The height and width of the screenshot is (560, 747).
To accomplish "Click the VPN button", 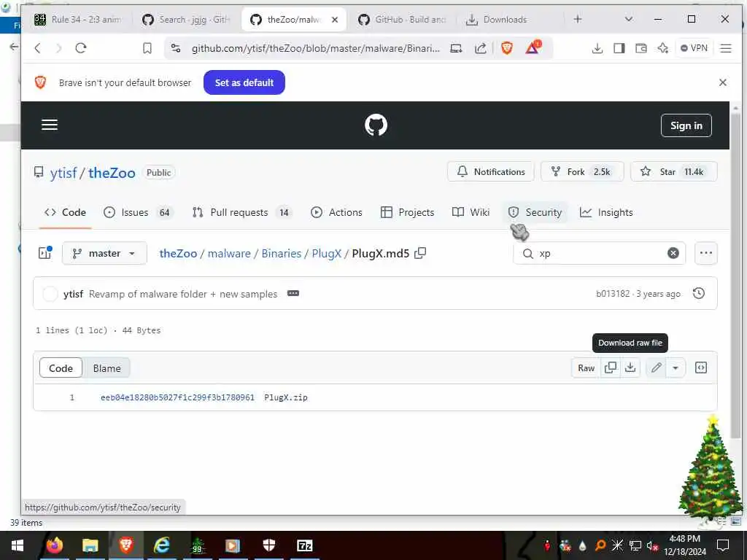I will (694, 48).
